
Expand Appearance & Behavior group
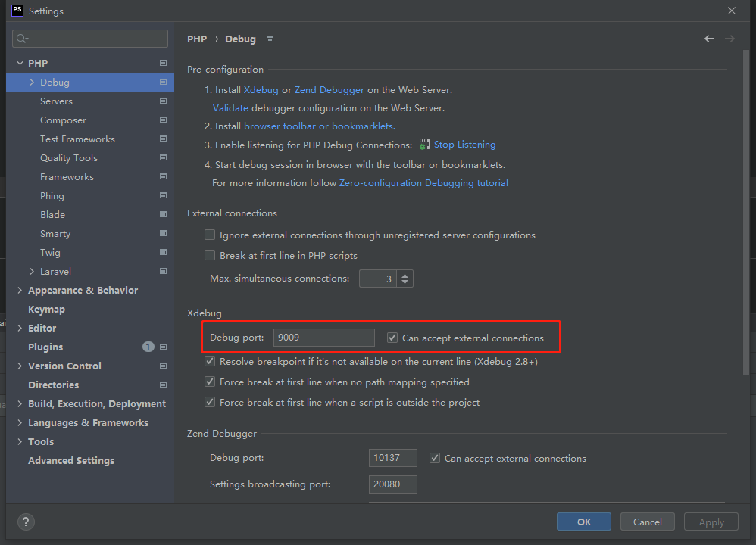tap(20, 290)
